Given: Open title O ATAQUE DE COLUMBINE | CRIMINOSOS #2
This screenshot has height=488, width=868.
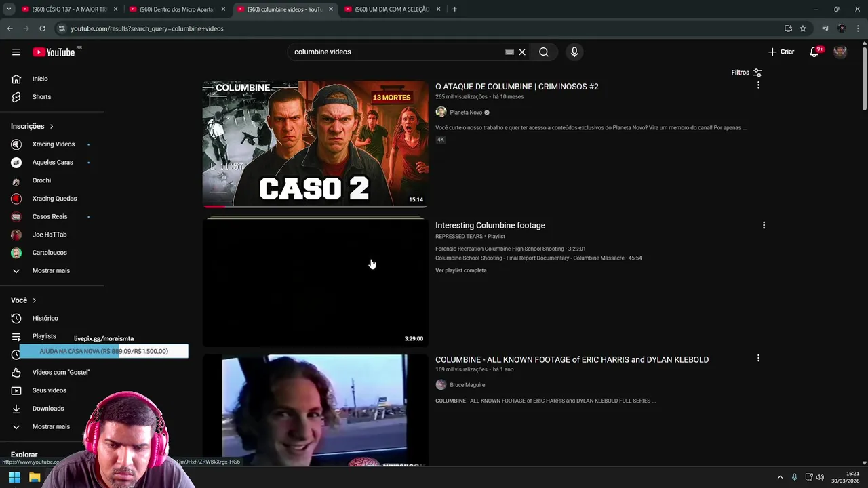Looking at the screenshot, I should [517, 87].
